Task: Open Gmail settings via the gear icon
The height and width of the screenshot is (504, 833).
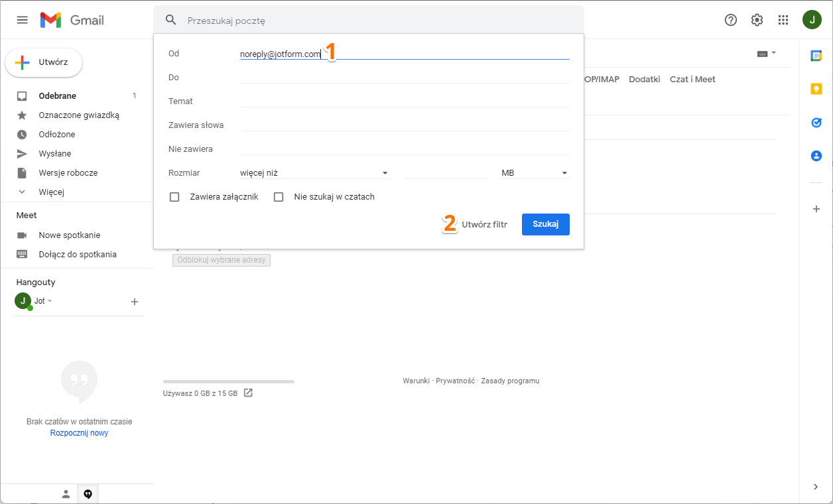Action: coord(757,20)
